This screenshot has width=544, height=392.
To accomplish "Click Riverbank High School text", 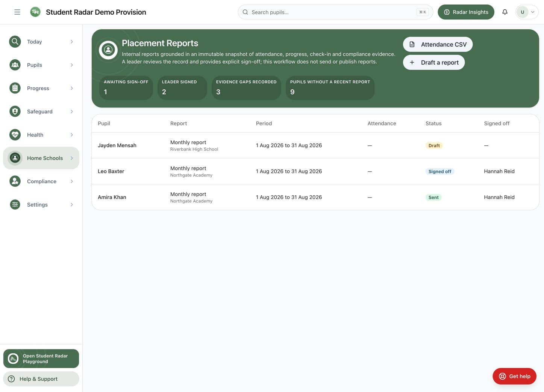I will click(194, 149).
